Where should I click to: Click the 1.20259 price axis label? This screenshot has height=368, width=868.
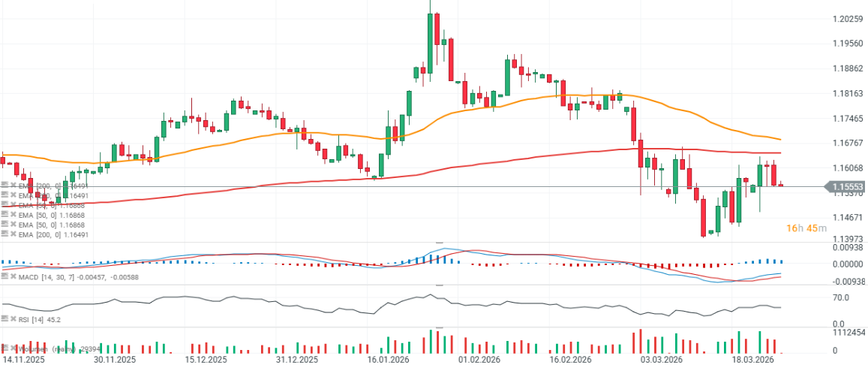[848, 19]
